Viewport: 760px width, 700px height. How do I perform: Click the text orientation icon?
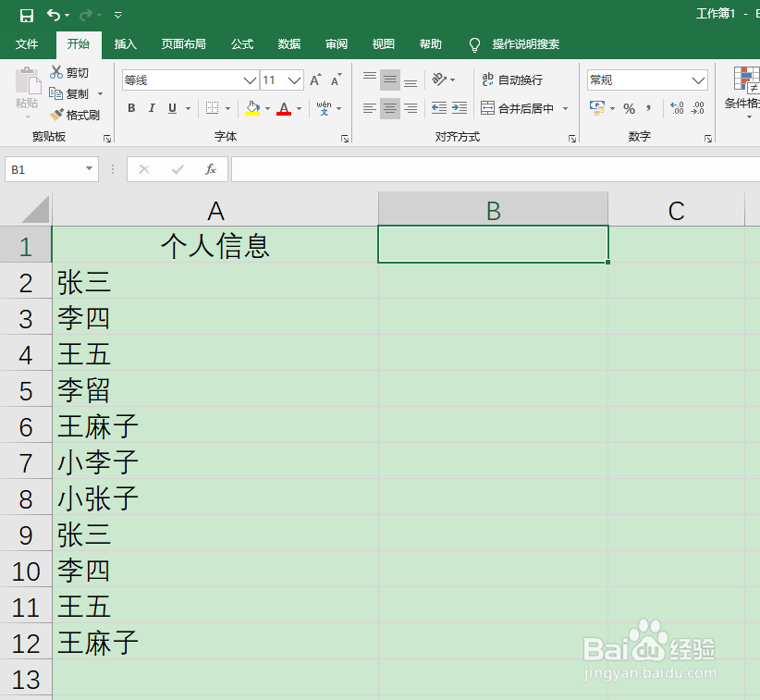pyautogui.click(x=439, y=79)
